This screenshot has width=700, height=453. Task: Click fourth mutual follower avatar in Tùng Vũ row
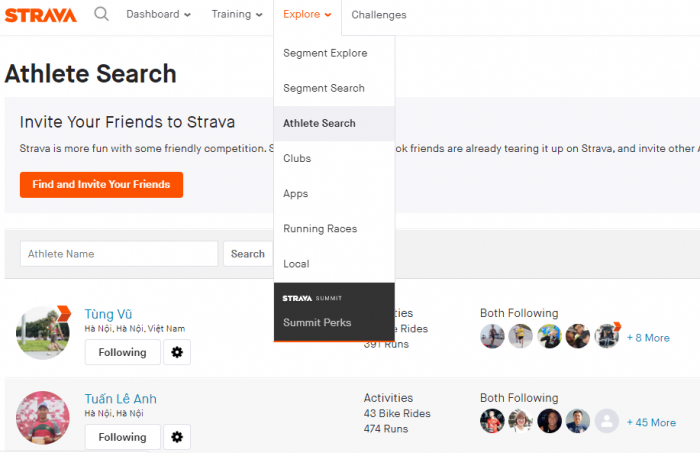578,336
